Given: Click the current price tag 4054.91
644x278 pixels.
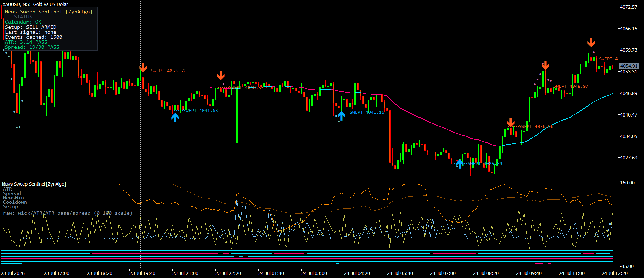Looking at the screenshot, I should pyautogui.click(x=629, y=66).
